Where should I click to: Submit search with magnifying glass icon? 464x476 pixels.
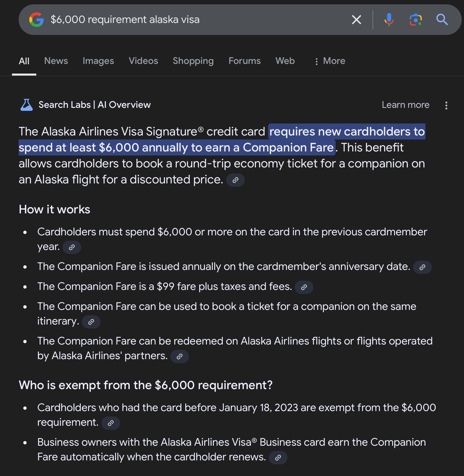point(442,20)
